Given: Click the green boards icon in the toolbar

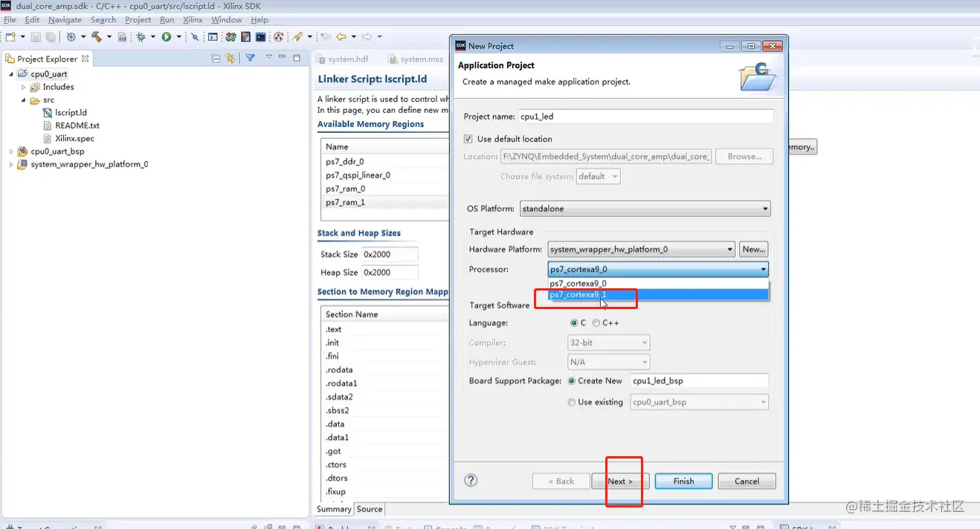Looking at the screenshot, I should pos(231,36).
